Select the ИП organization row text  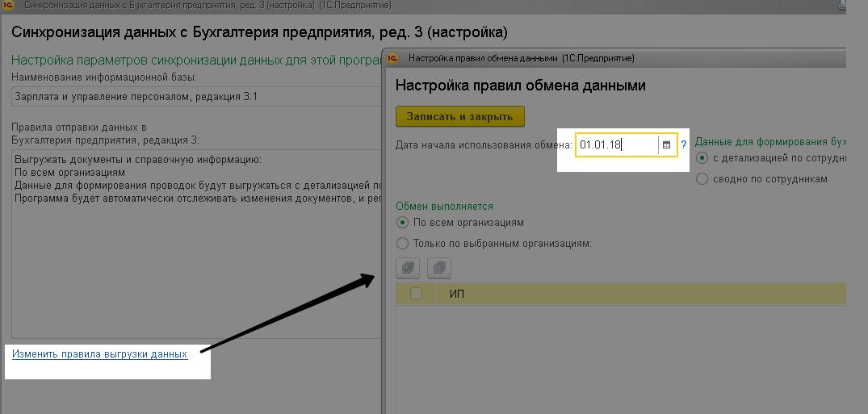(457, 294)
